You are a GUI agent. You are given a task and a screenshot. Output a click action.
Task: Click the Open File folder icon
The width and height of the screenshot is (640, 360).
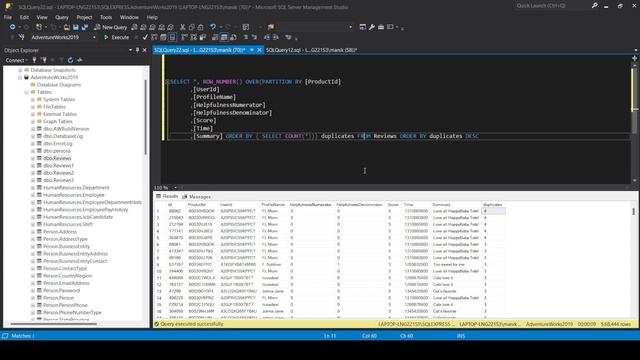pos(67,27)
